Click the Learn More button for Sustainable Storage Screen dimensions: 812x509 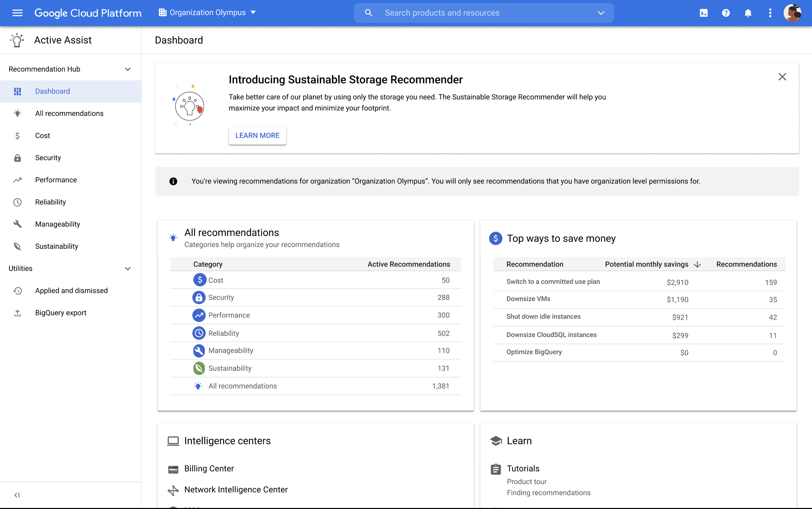(x=257, y=135)
